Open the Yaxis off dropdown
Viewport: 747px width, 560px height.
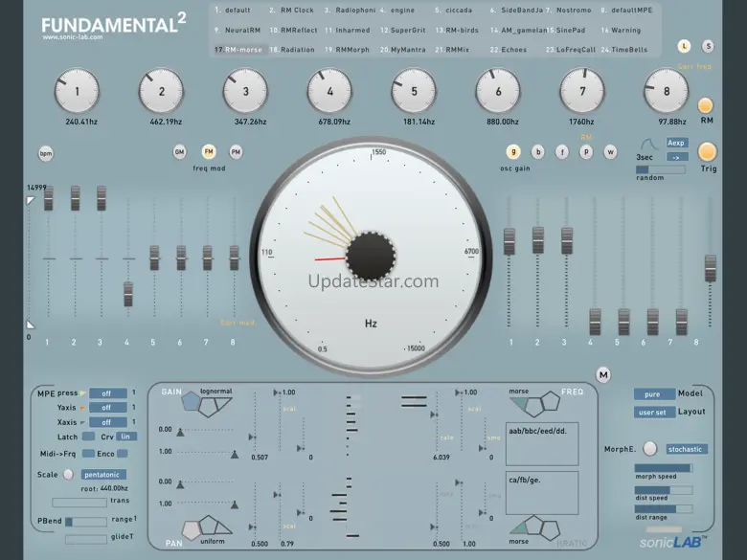point(108,408)
